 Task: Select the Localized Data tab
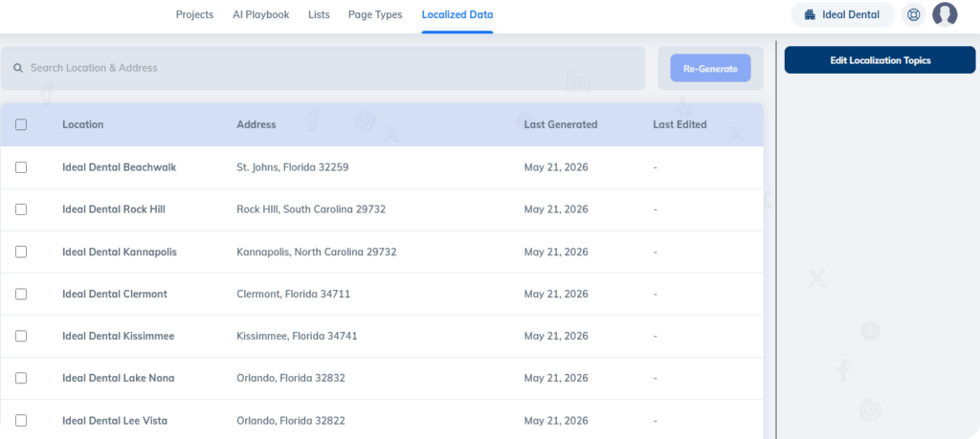coord(457,15)
